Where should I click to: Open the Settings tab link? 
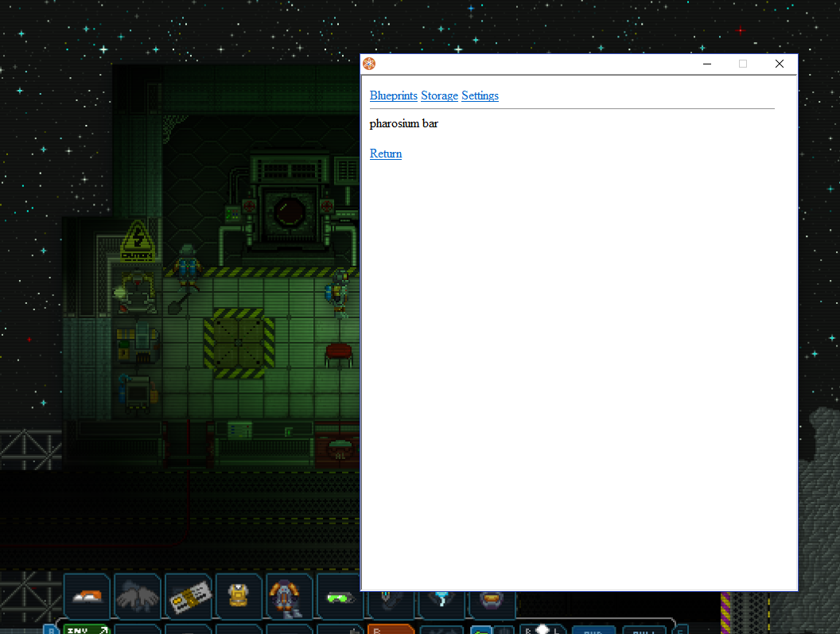pos(480,95)
